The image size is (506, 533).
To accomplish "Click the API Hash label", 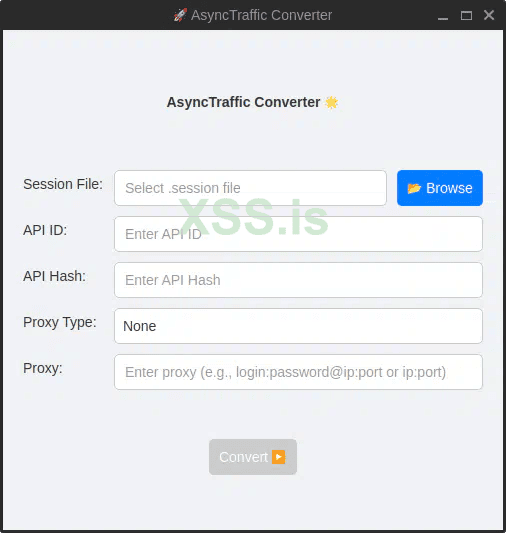I will tap(54, 276).
